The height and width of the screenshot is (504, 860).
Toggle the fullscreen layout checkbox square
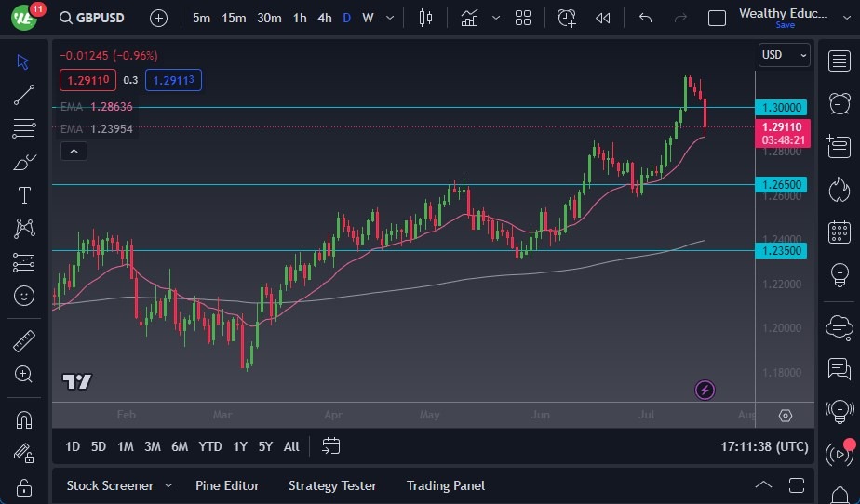point(717,18)
